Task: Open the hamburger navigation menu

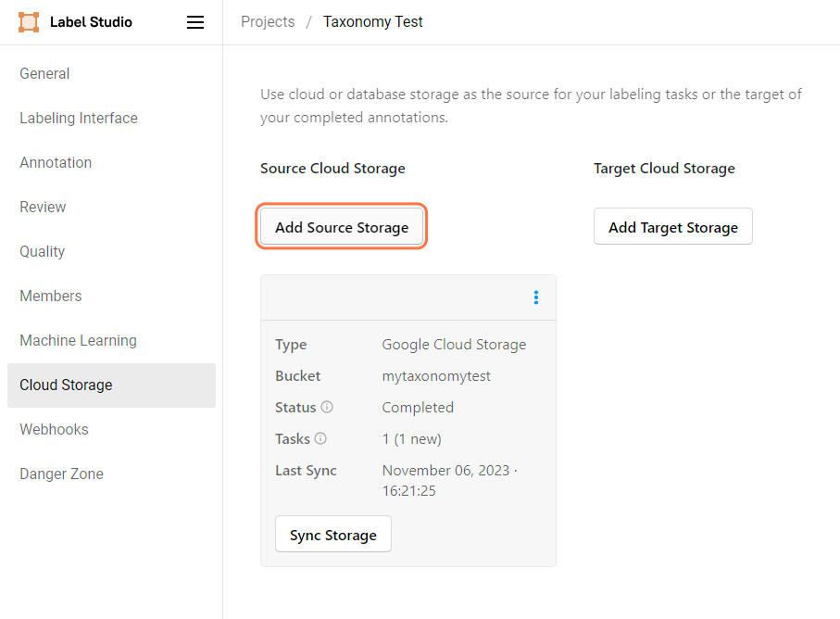Action: click(x=195, y=21)
